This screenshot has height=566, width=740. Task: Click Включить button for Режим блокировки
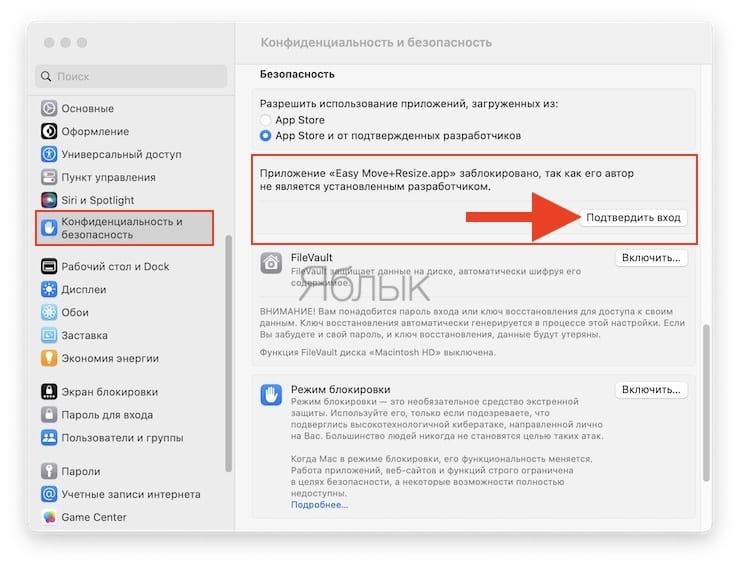651,389
